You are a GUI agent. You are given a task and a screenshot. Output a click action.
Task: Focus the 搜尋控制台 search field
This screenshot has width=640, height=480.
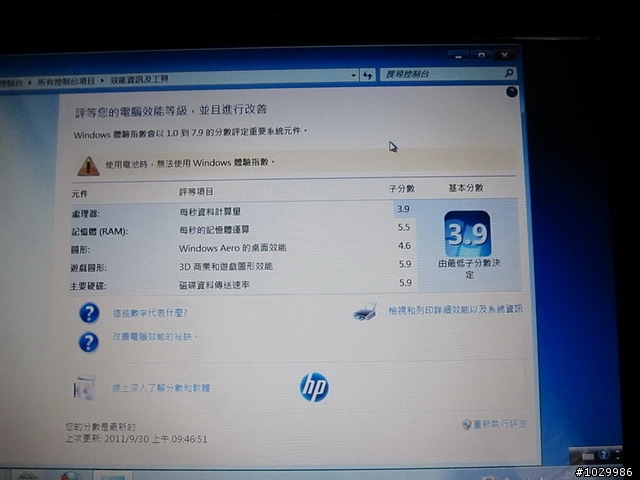pyautogui.click(x=448, y=73)
